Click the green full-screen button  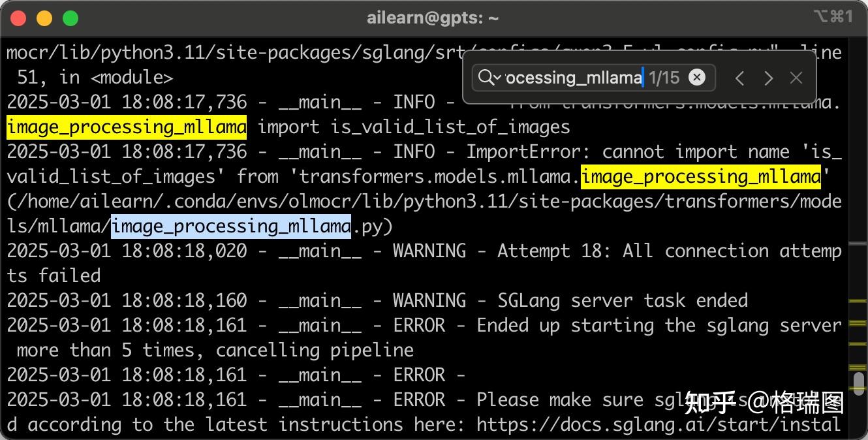pos(70,18)
